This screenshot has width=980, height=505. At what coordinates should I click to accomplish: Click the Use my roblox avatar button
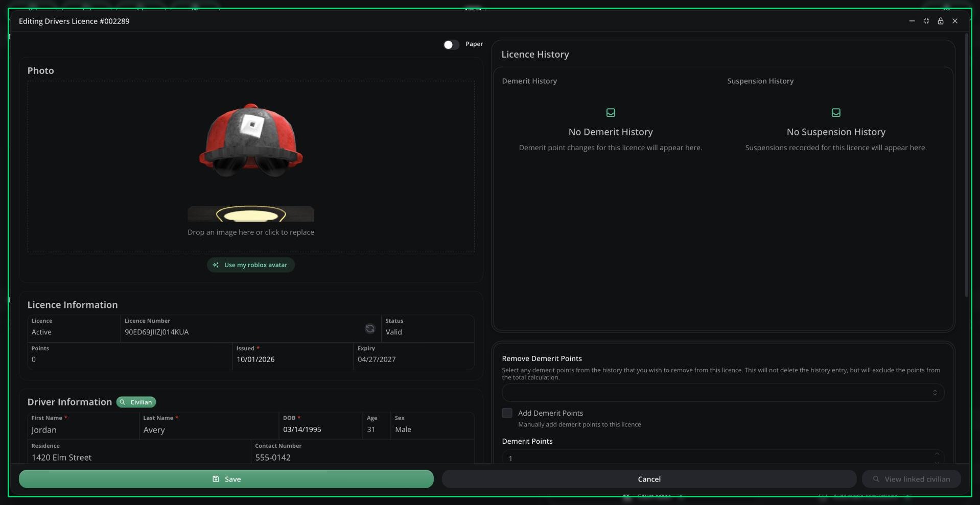251,264
